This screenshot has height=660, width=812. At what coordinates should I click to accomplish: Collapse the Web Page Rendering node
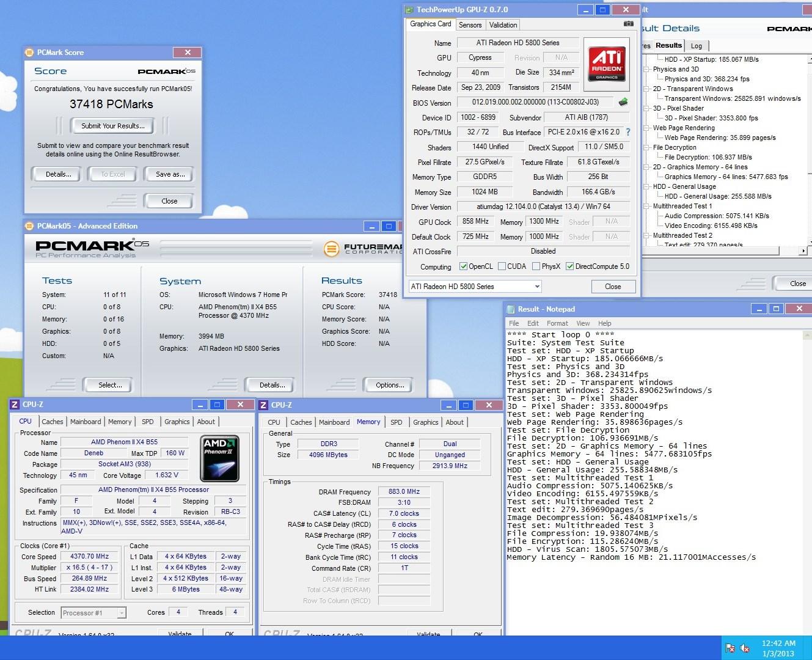(646, 128)
